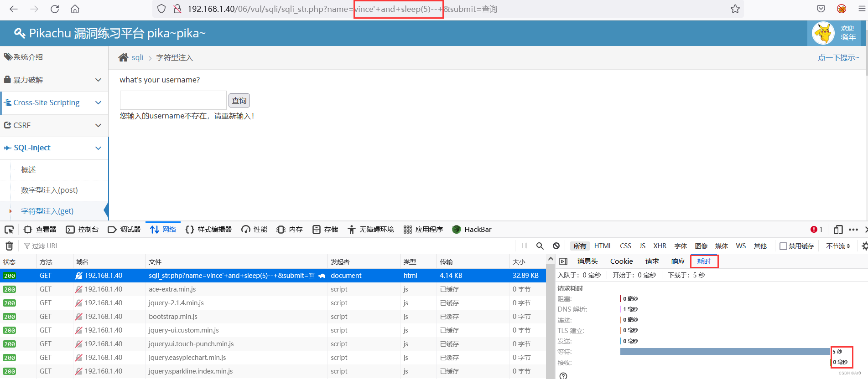The width and height of the screenshot is (868, 379).
Task: Click the blocked-script extension icon in toolbar
Action: coord(842,9)
